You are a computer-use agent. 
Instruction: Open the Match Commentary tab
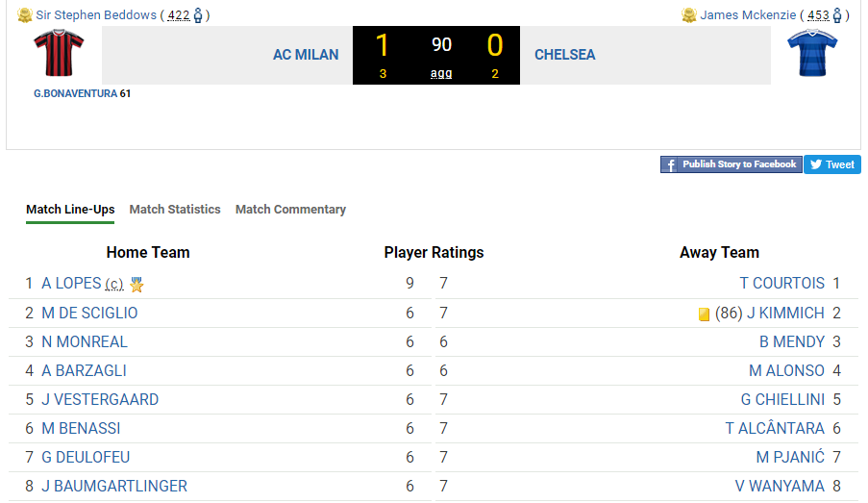290,209
